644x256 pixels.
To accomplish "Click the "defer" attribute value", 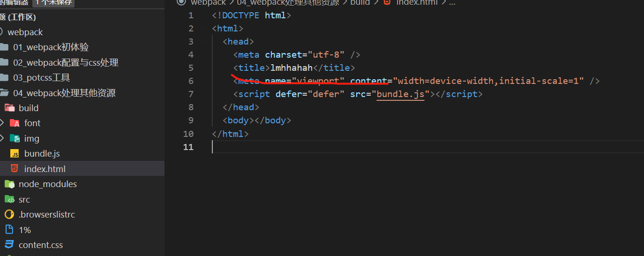I will (326, 94).
